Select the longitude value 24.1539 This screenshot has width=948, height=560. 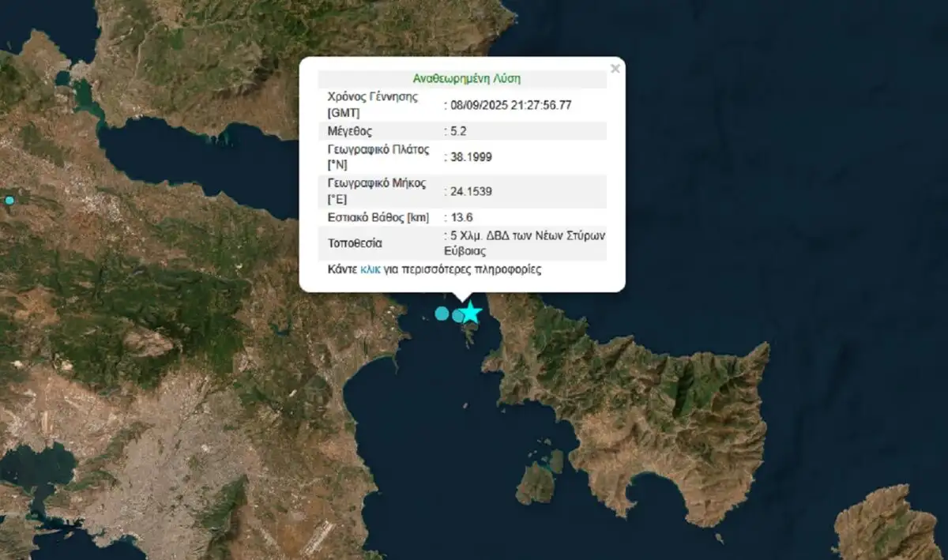pos(471,191)
